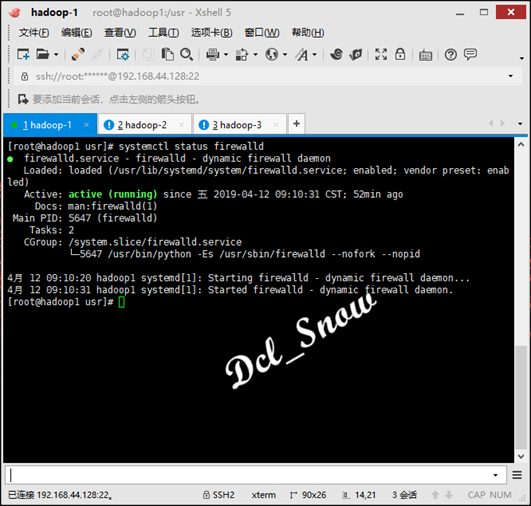Click the globe encoding icon
Screen dimensions: 531x506
272,54
